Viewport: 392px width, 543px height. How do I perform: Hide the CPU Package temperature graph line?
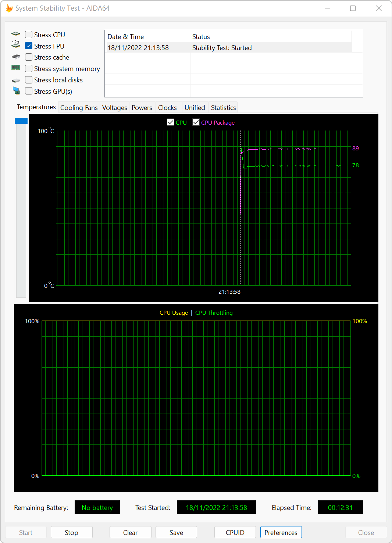[x=196, y=122]
